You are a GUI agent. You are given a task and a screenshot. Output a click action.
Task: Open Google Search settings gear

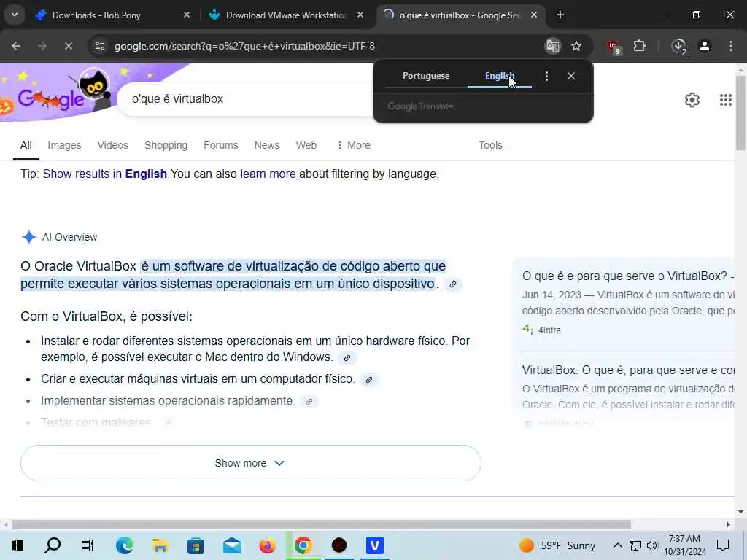(x=692, y=99)
